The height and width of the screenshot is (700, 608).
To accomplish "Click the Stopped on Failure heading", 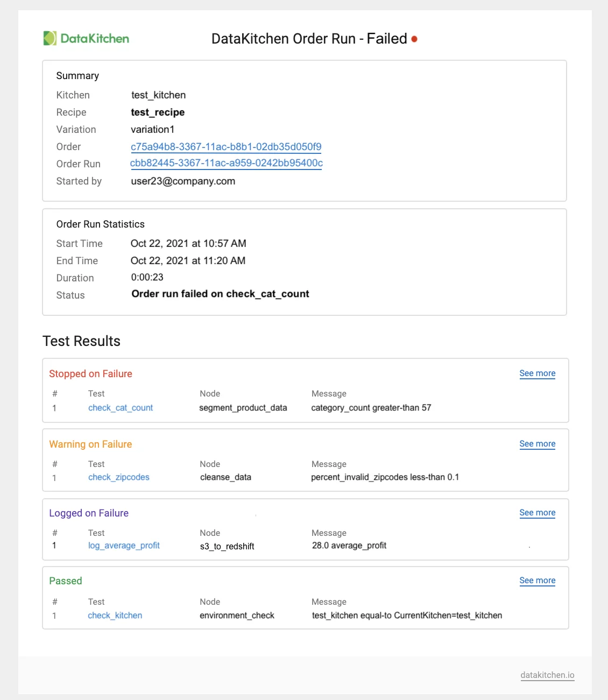I will [x=90, y=374].
